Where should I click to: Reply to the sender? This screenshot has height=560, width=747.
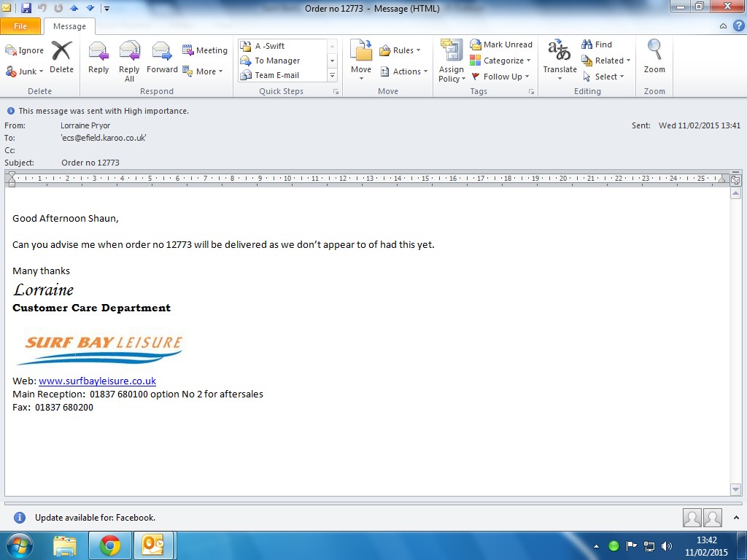(98, 57)
